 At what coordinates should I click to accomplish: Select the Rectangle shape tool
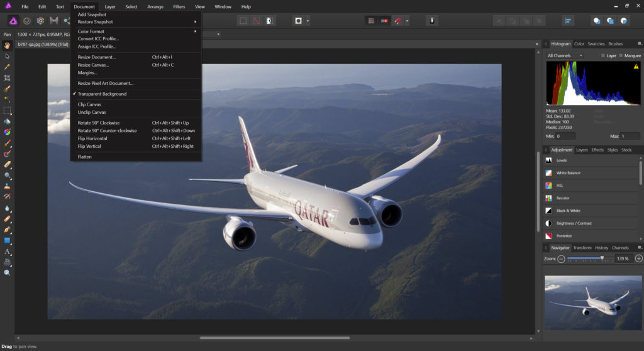pyautogui.click(x=7, y=240)
